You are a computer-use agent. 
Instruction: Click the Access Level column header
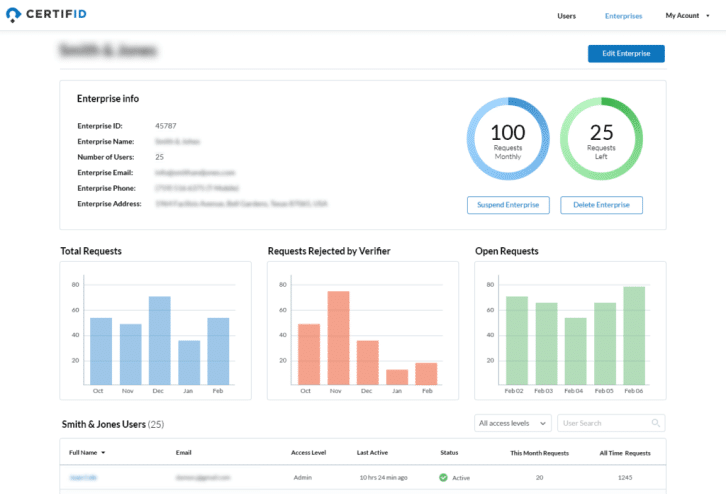click(x=308, y=453)
